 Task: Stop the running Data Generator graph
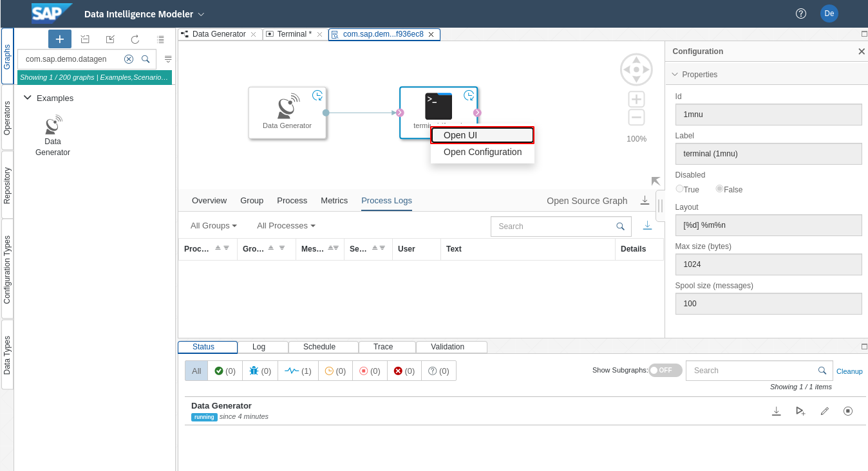pyautogui.click(x=848, y=411)
